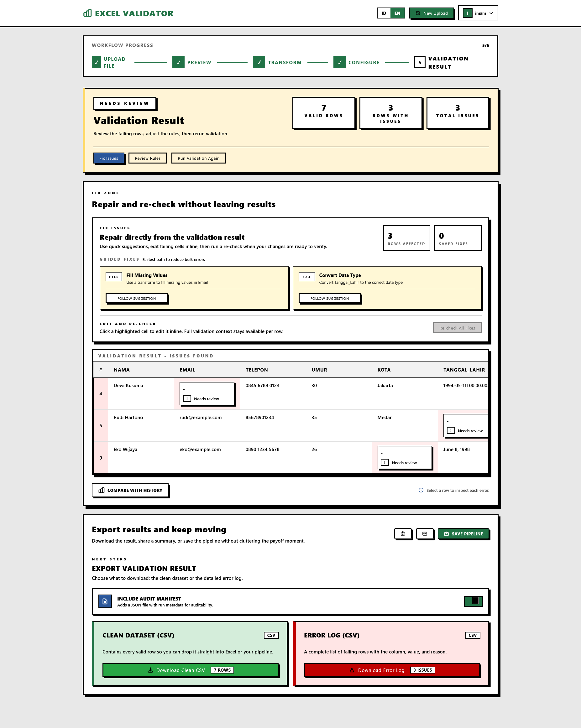This screenshot has width=581, height=728.
Task: Click the 3 ISSUES badge
Action: [x=422, y=670]
